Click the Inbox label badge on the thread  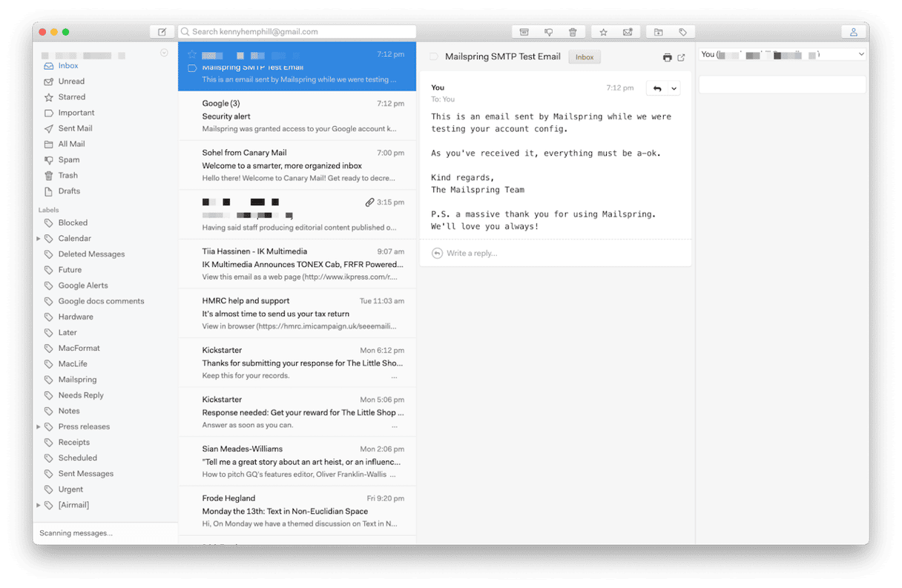click(x=585, y=57)
